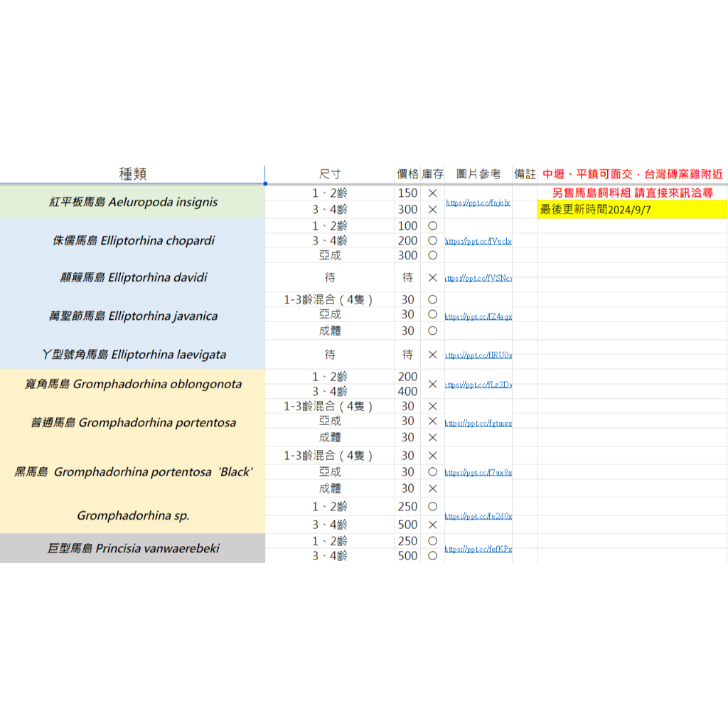The height and width of the screenshot is (728, 728).
Task: Select the 普通馬島 Gromphadorhina portentosa cell
Action: pos(133,422)
